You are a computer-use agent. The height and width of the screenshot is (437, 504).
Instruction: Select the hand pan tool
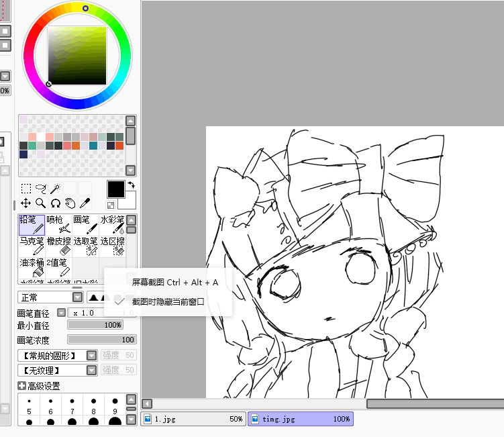tap(70, 203)
